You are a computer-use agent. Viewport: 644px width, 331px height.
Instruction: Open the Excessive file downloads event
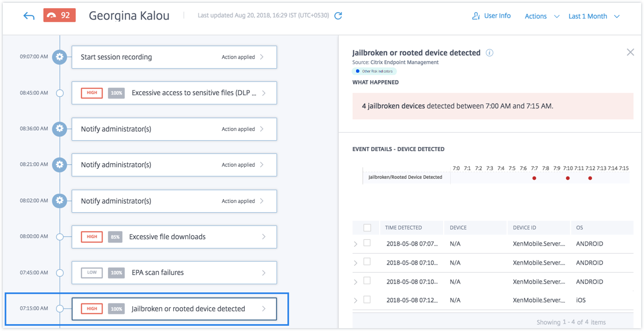point(174,237)
